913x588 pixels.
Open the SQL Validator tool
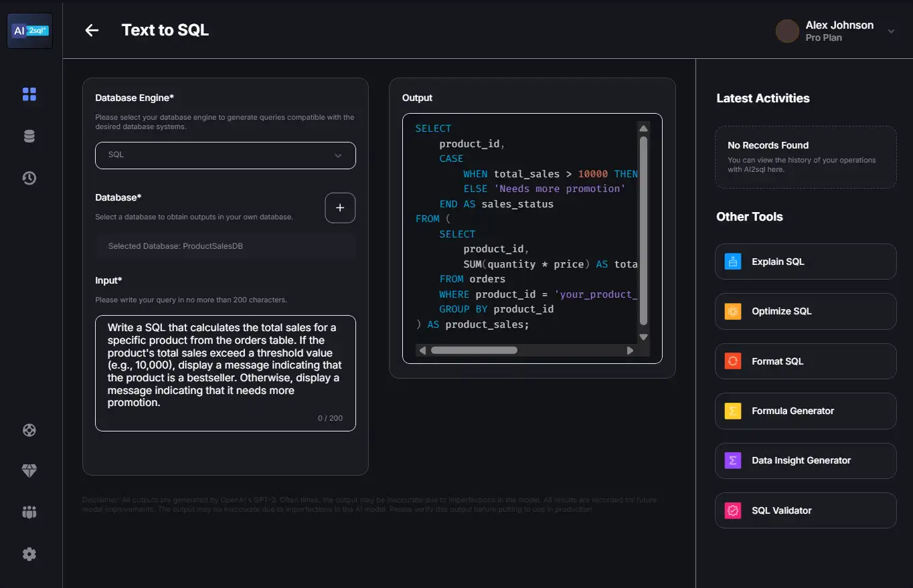805,510
